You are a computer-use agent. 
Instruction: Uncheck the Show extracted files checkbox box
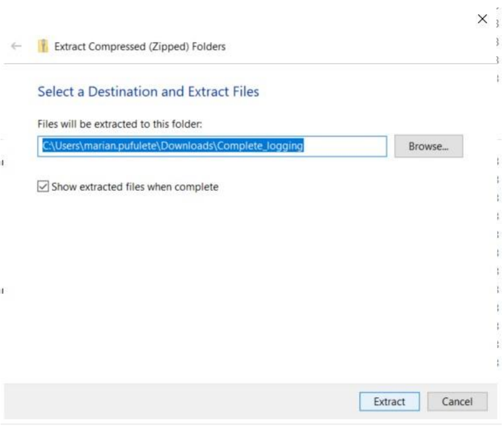point(42,186)
